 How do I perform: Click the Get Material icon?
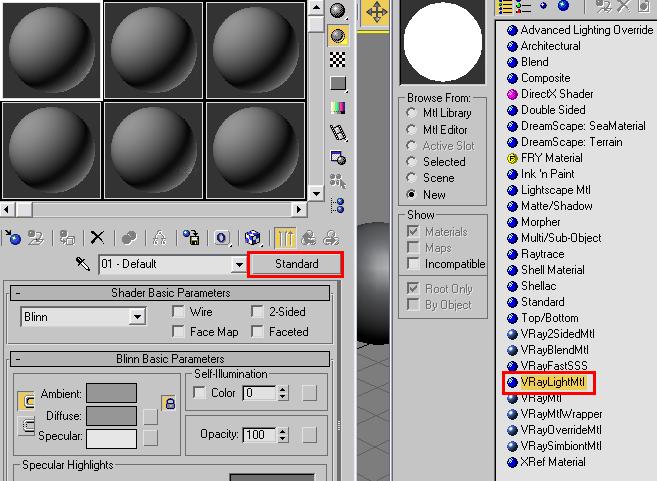click(13, 238)
